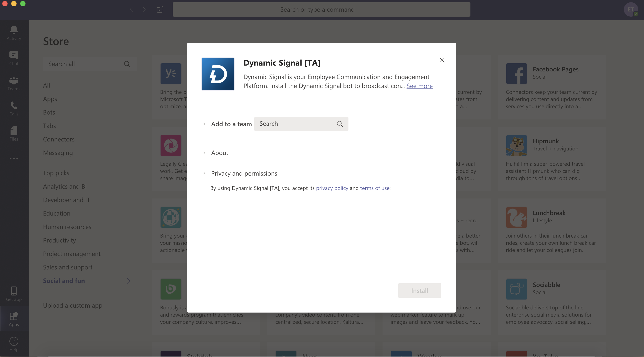
Task: Click the globe app icon
Action: pos(171,217)
